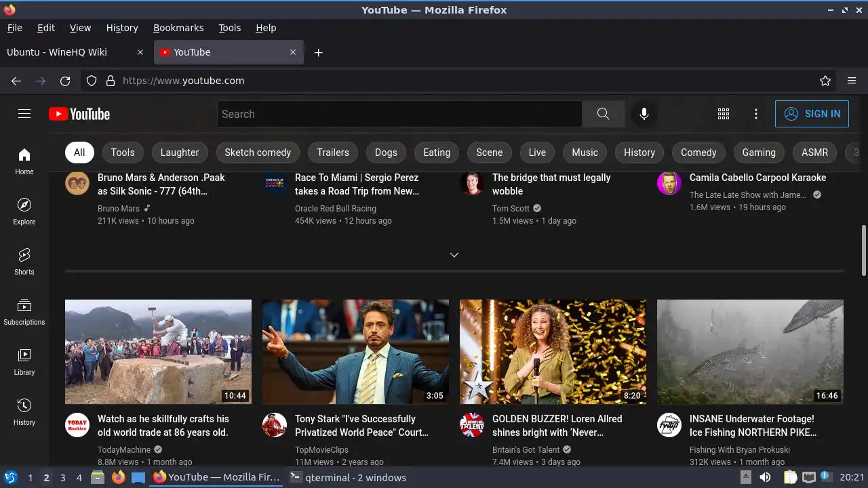The image size is (868, 488).
Task: Open Tom Scott channel link
Action: click(x=511, y=208)
